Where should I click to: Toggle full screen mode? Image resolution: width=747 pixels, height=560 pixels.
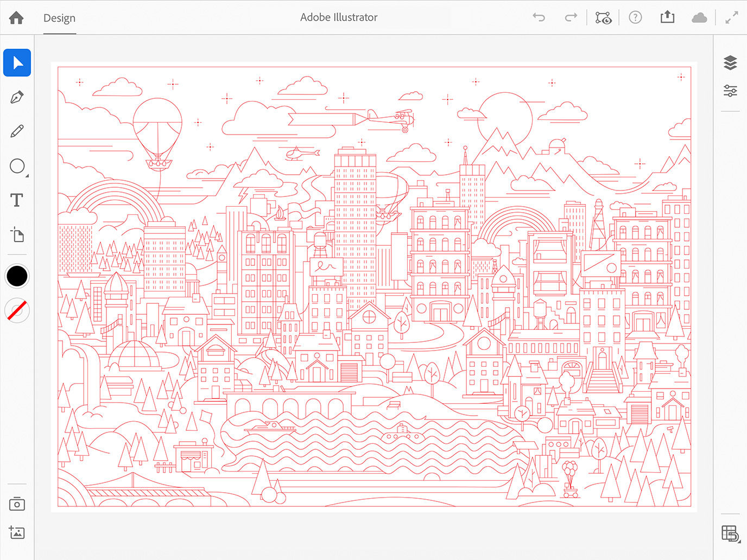pos(731,18)
